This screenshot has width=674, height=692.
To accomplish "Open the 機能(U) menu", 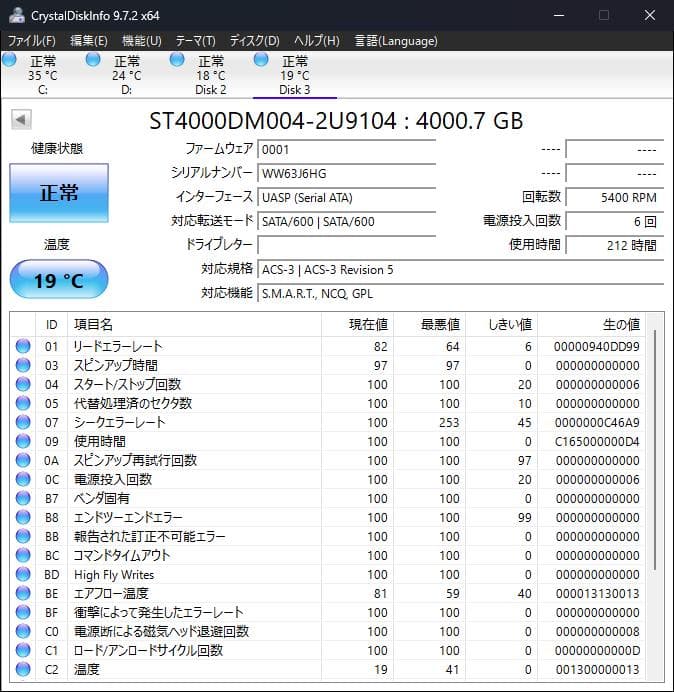I will pyautogui.click(x=141, y=41).
